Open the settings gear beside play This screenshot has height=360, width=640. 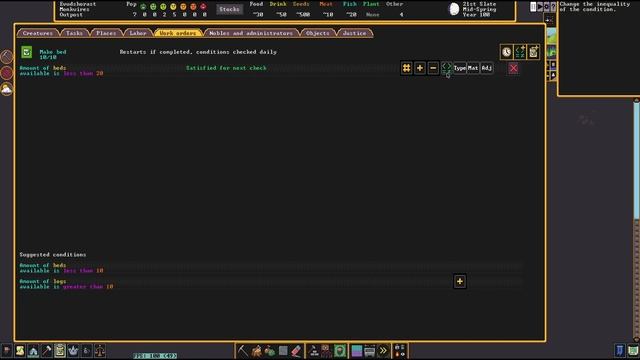(547, 7)
